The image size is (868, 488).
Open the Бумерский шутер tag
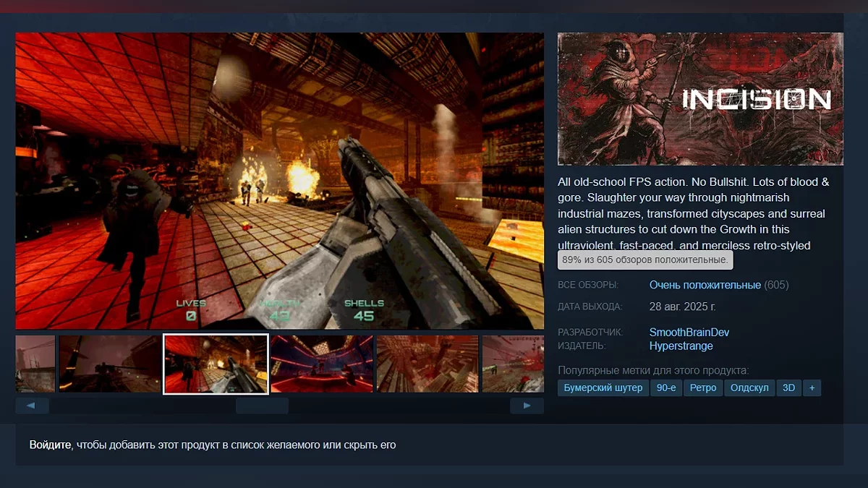(x=603, y=388)
